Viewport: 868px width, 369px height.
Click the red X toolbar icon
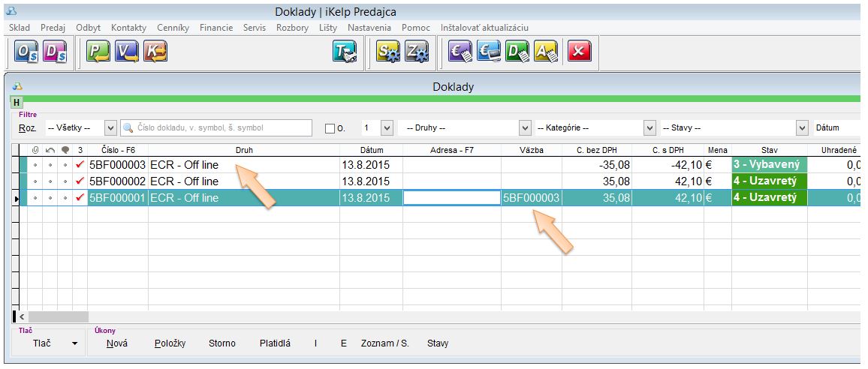[579, 52]
